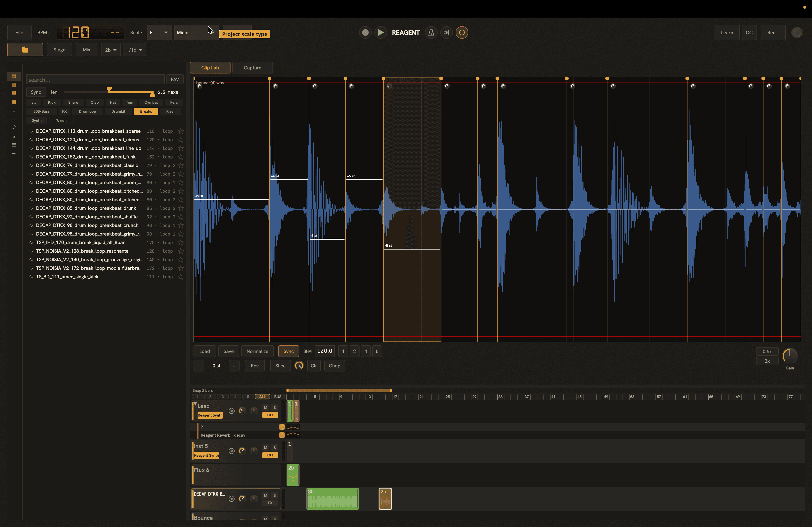Click the Inst 5 record-arm circle

pyautogui.click(x=231, y=451)
